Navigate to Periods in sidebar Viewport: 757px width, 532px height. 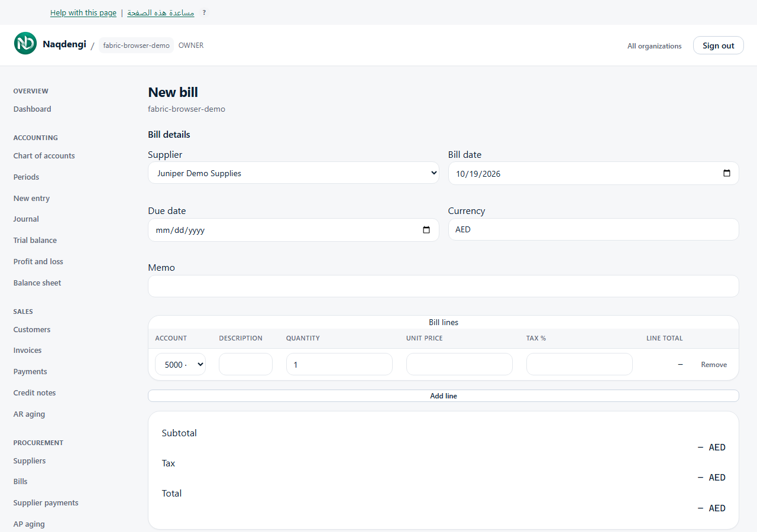pos(26,177)
